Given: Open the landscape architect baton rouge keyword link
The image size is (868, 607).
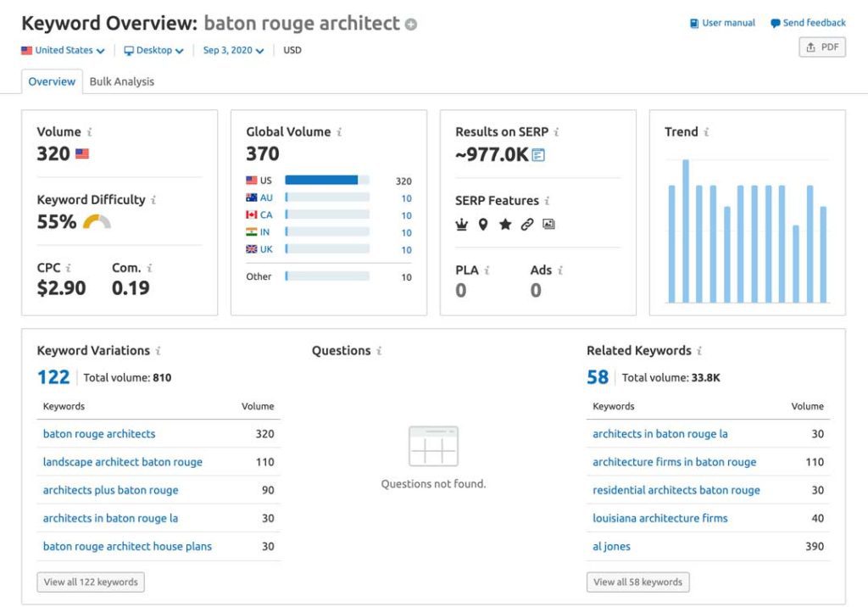Looking at the screenshot, I should pos(122,462).
